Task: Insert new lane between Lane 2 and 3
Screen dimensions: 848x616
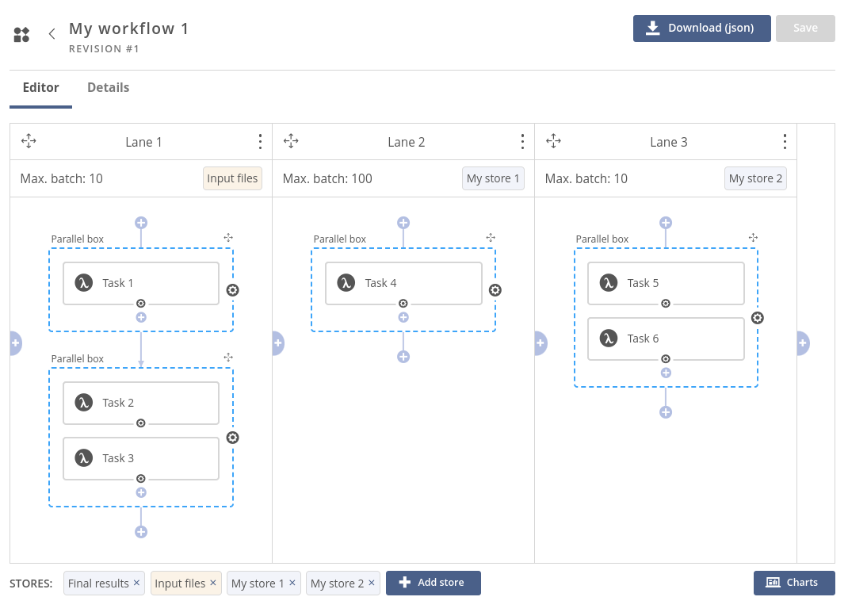Action: click(541, 343)
